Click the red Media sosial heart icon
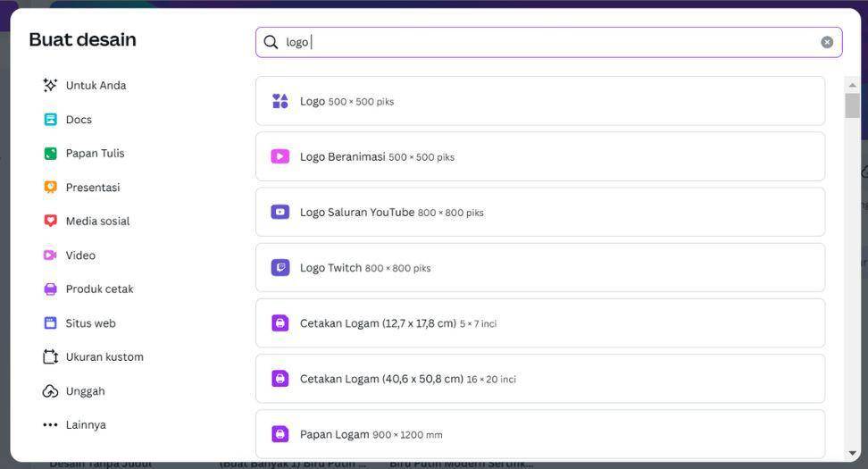Viewport: 868px width, 469px height. [x=50, y=221]
